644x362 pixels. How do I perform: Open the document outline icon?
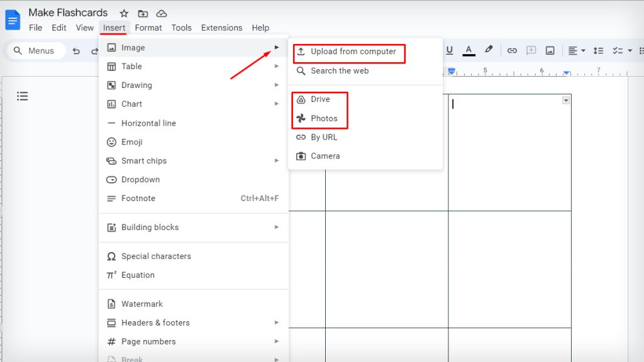pyautogui.click(x=23, y=96)
